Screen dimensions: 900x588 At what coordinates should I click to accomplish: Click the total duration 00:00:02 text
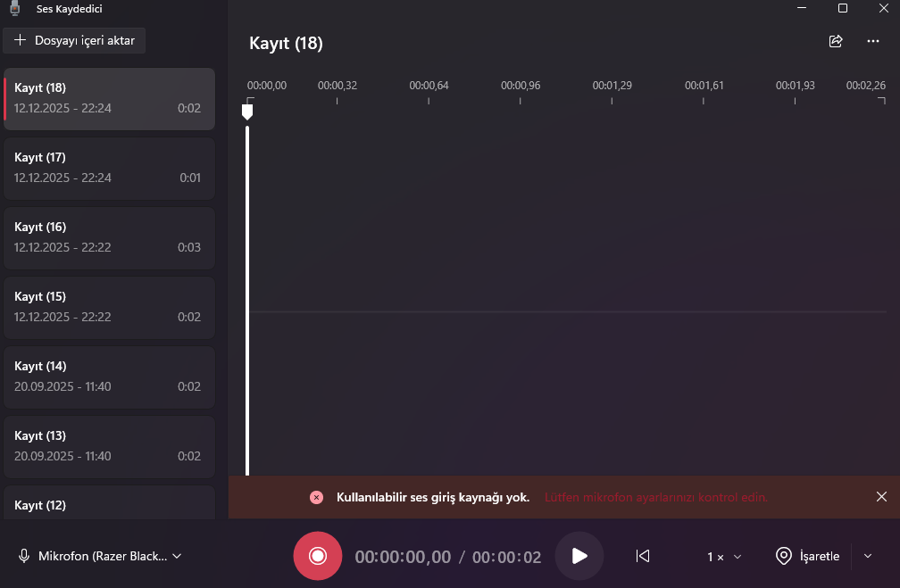(x=506, y=557)
